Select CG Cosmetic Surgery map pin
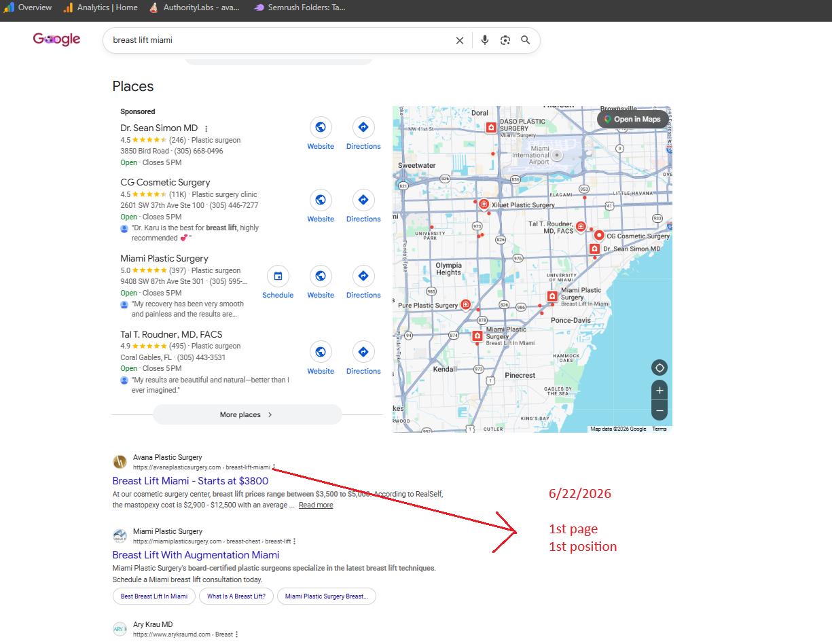Screen dimensions: 832x644 coord(599,236)
